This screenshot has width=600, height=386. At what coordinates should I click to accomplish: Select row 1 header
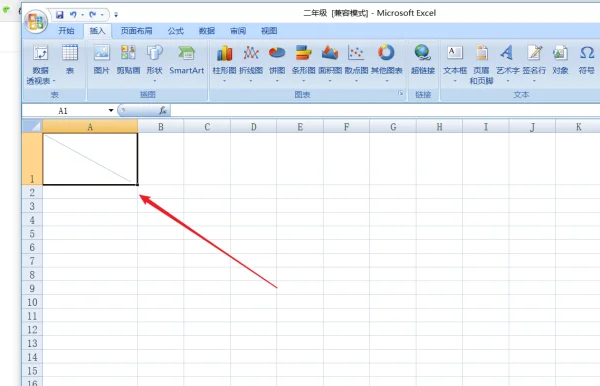pos(33,159)
